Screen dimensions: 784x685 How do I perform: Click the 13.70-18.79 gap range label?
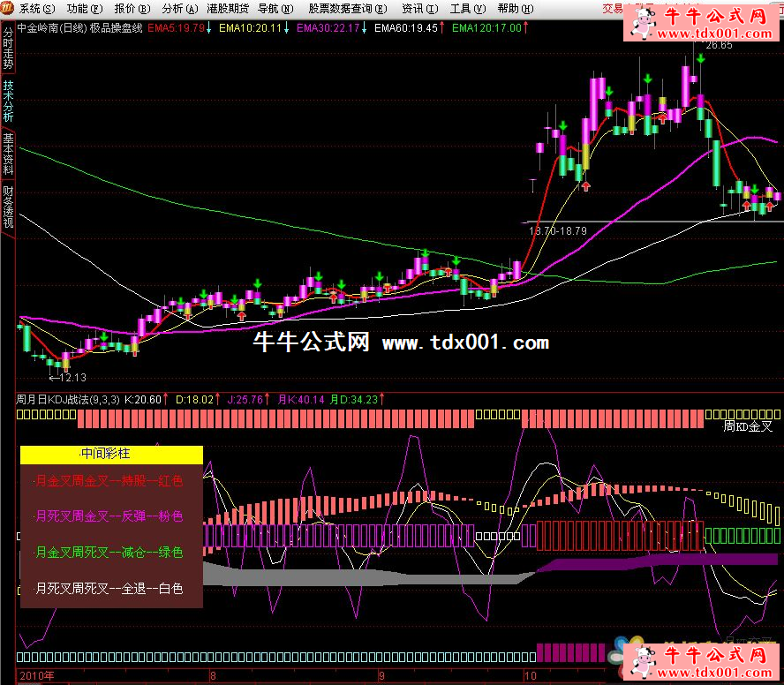[x=558, y=231]
